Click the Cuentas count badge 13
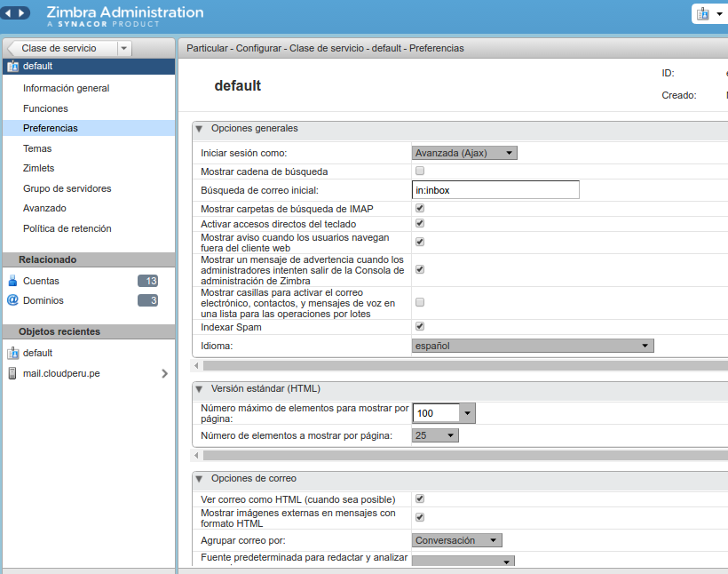The image size is (728, 574). click(x=147, y=281)
